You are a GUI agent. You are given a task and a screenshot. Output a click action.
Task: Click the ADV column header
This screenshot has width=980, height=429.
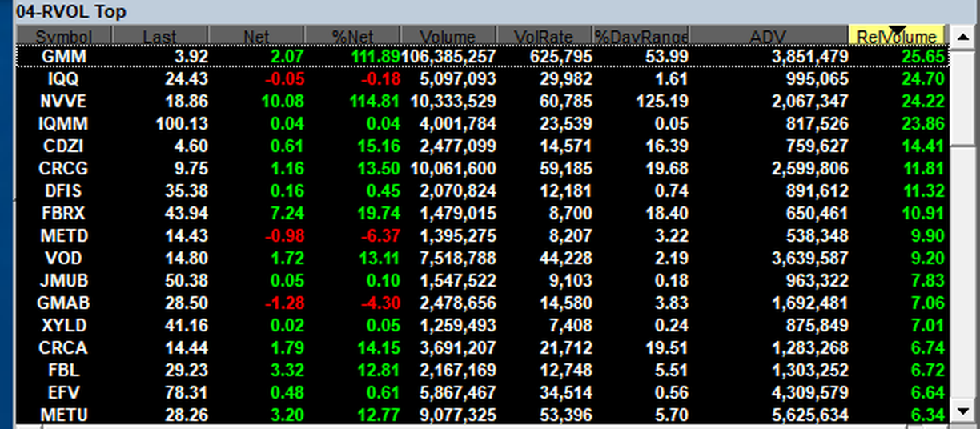pos(769,36)
